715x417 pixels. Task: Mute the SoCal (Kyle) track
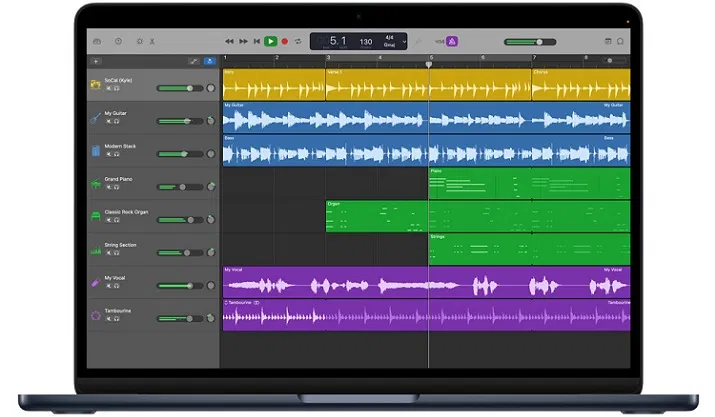click(109, 89)
